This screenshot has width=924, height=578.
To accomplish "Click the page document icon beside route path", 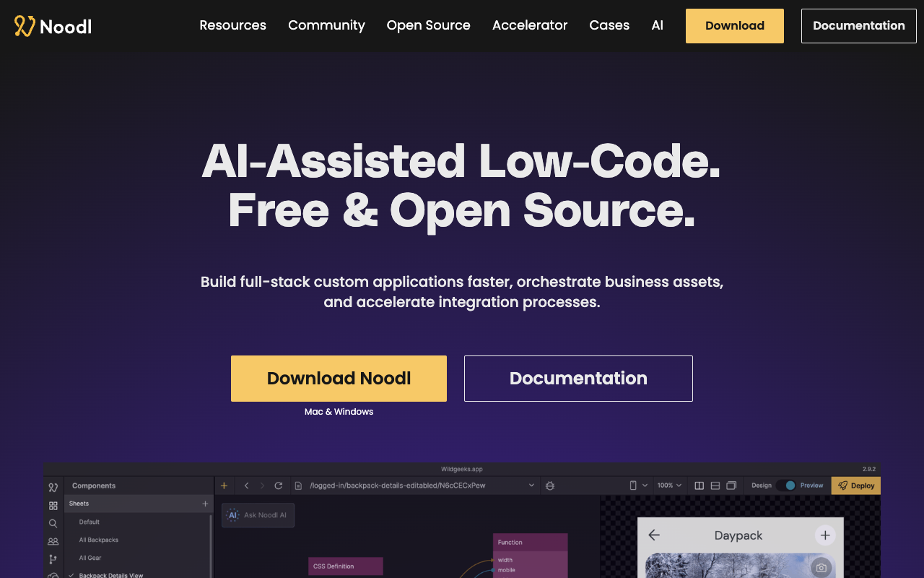I will [x=298, y=486].
